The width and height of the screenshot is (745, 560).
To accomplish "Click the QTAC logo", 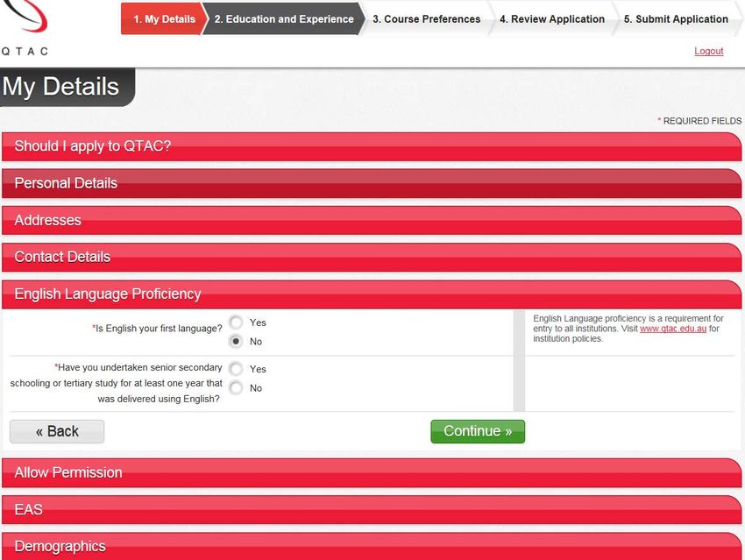I will pos(26,27).
